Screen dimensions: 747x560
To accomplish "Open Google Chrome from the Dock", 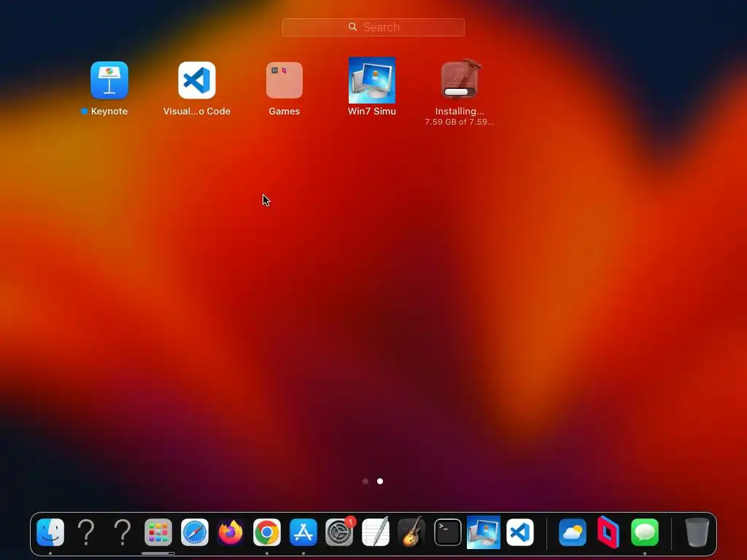I will (x=267, y=532).
